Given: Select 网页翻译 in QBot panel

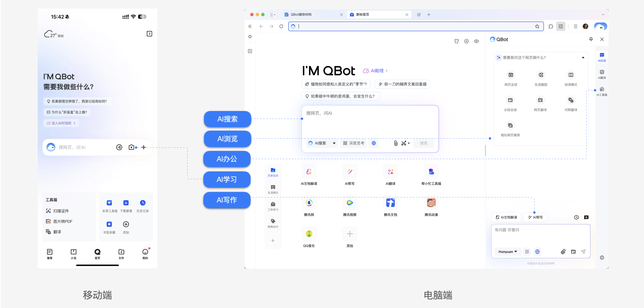Looking at the screenshot, I should coord(540,104).
